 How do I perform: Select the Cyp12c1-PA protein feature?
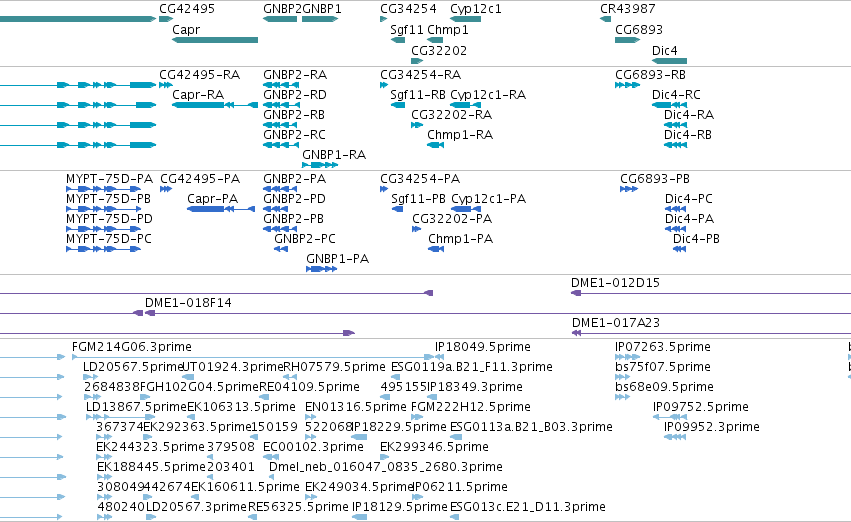466,209
